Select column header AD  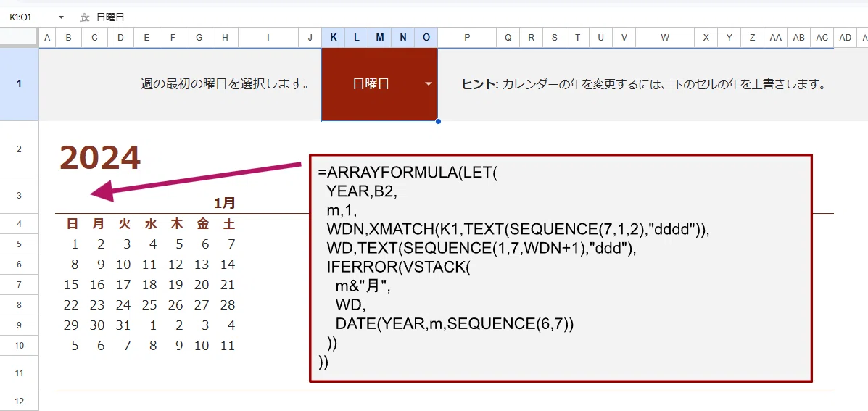tap(846, 37)
